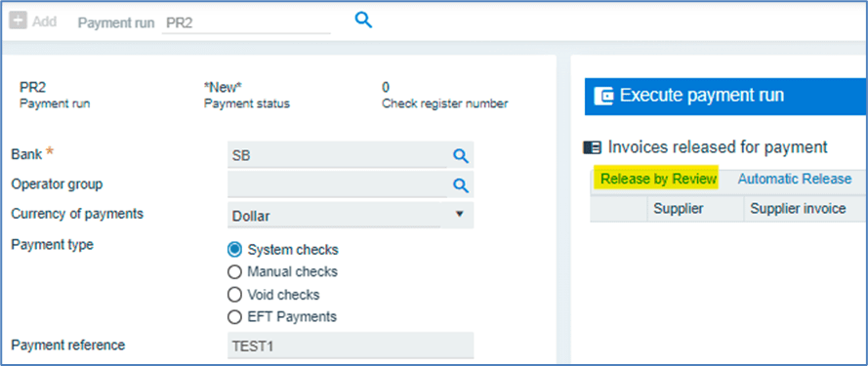This screenshot has height=366, width=868.
Task: Click the Currency of payments label
Action: (77, 213)
